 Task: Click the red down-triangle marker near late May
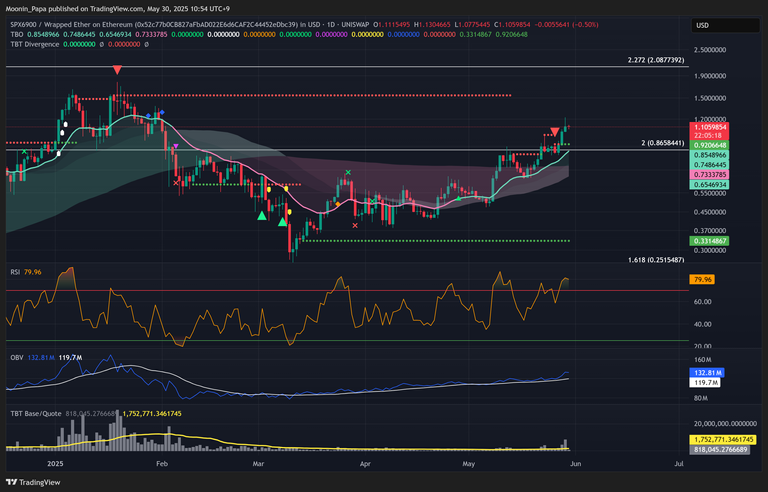[555, 132]
